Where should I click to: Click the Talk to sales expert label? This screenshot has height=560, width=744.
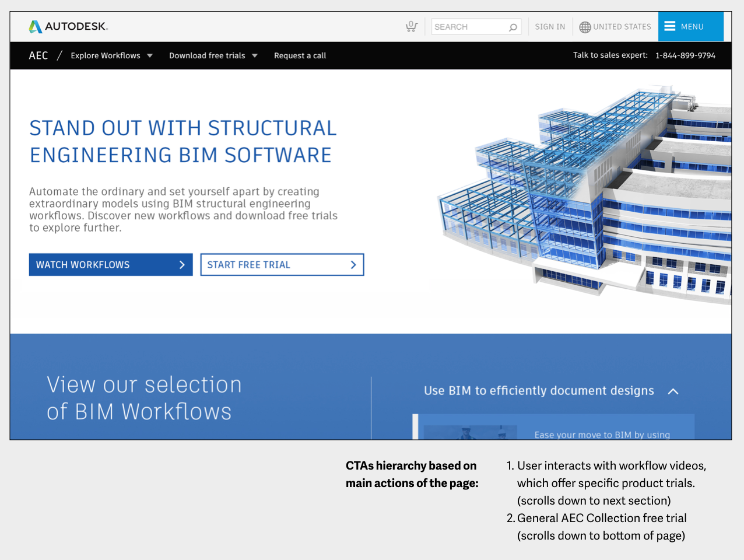point(610,55)
